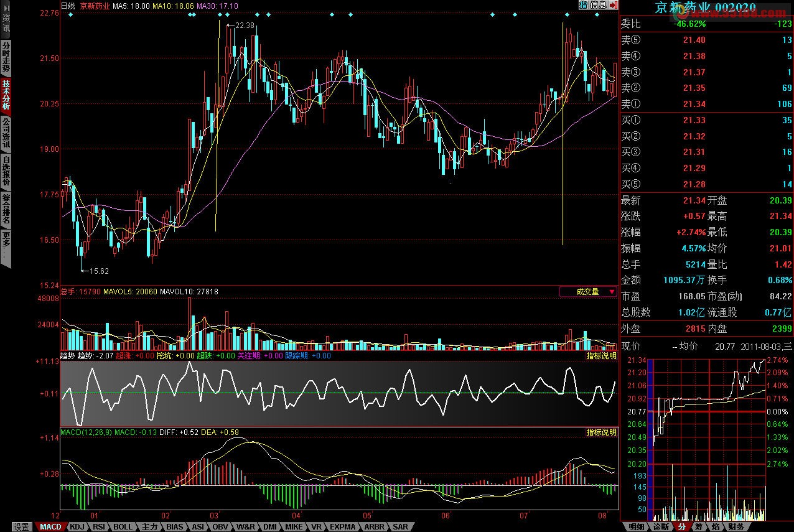Switch to the KDJ indicator tab

[77, 527]
